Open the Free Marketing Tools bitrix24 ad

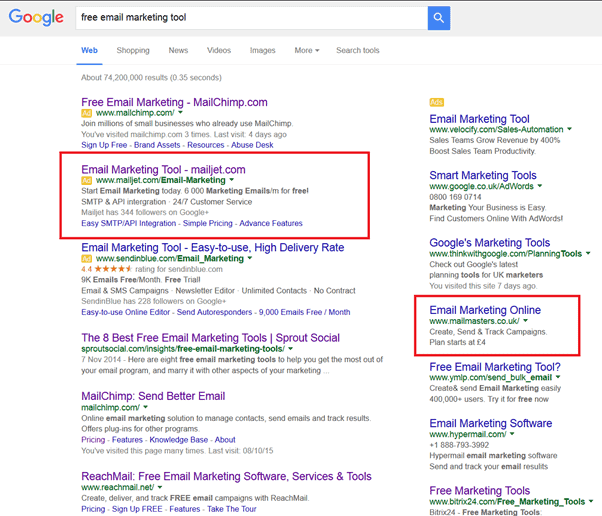480,490
